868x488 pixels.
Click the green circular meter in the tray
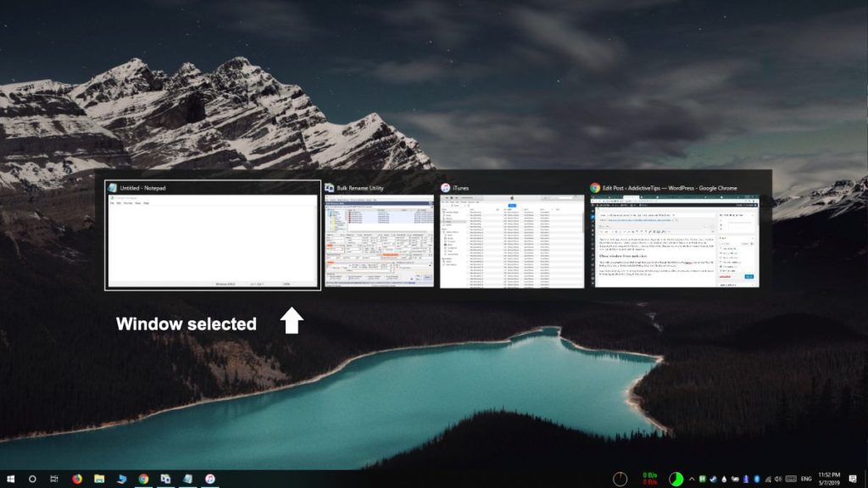click(x=676, y=479)
